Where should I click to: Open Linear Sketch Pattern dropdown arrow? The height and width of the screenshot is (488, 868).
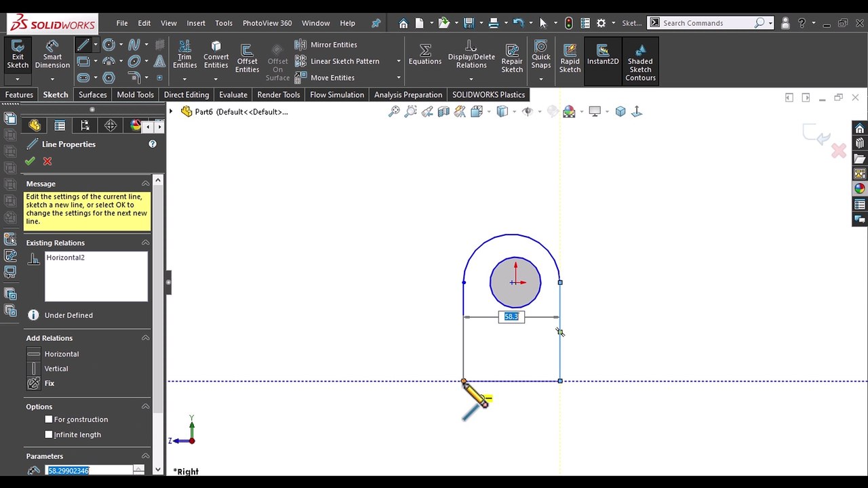(x=398, y=61)
